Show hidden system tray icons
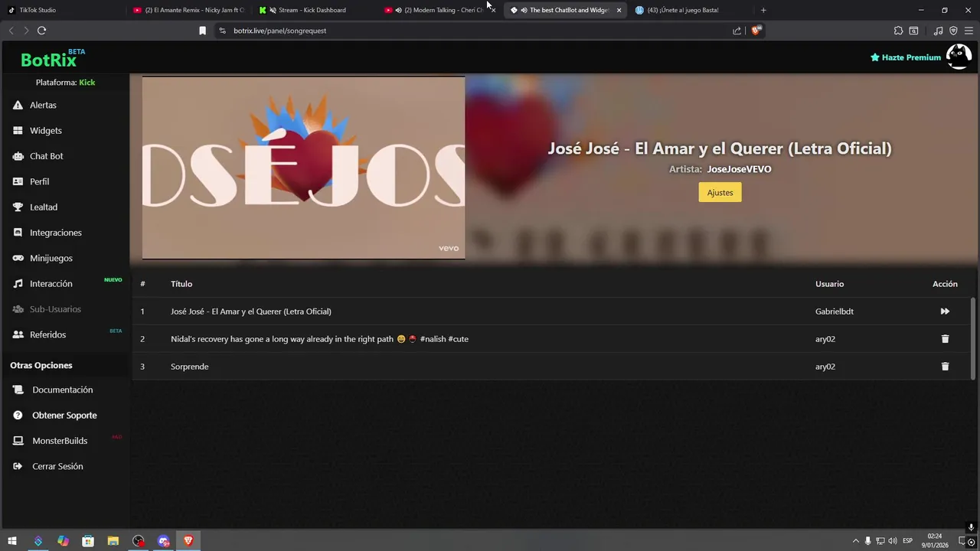Viewport: 980px width, 551px height. click(856, 541)
